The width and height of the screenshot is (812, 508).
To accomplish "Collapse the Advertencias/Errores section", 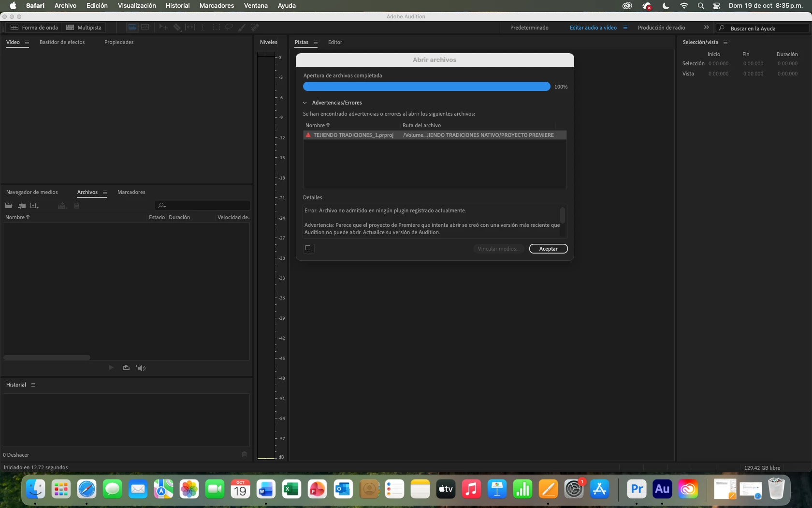I will [305, 103].
